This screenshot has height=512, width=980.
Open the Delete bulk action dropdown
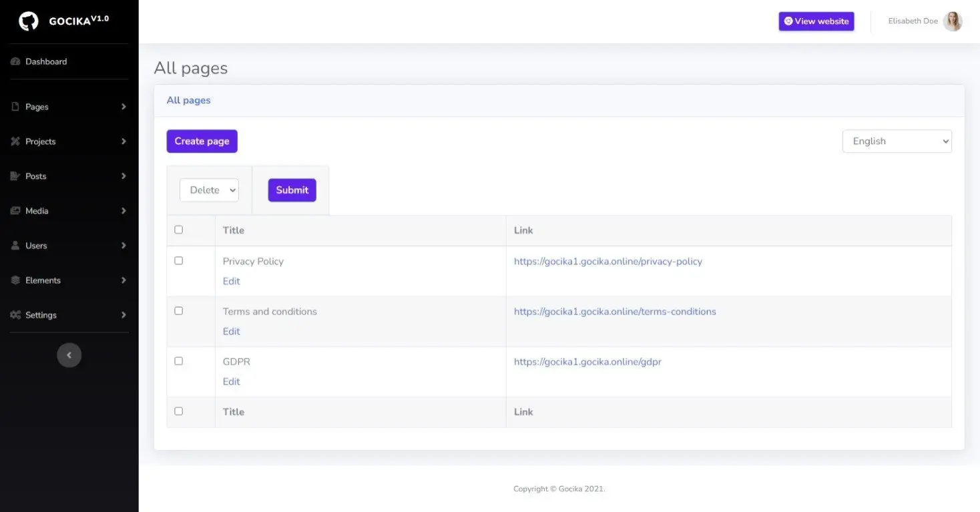209,190
